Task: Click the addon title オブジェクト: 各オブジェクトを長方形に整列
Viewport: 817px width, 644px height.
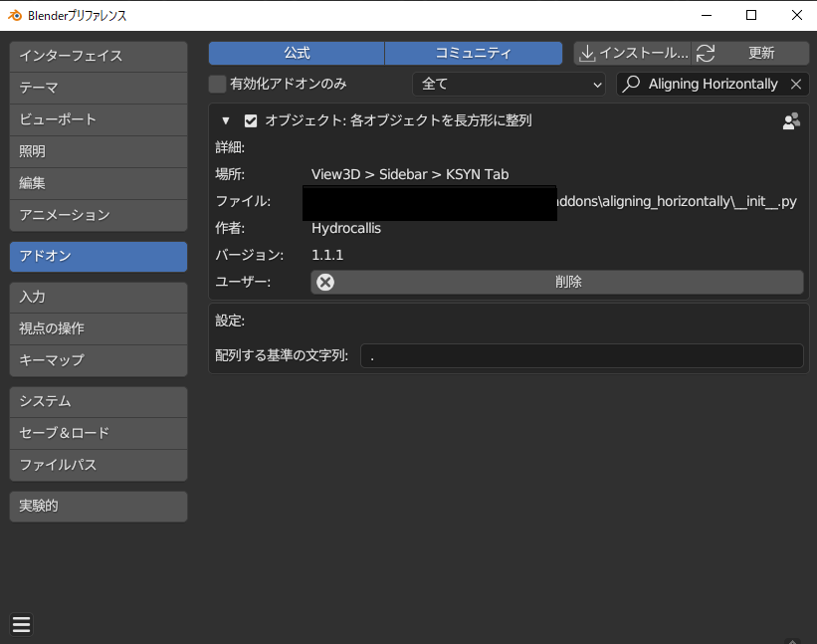Action: pos(398,120)
